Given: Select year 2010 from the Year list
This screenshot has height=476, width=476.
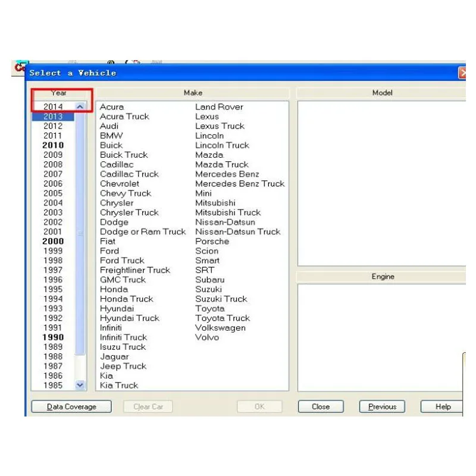Looking at the screenshot, I should click(x=53, y=145).
